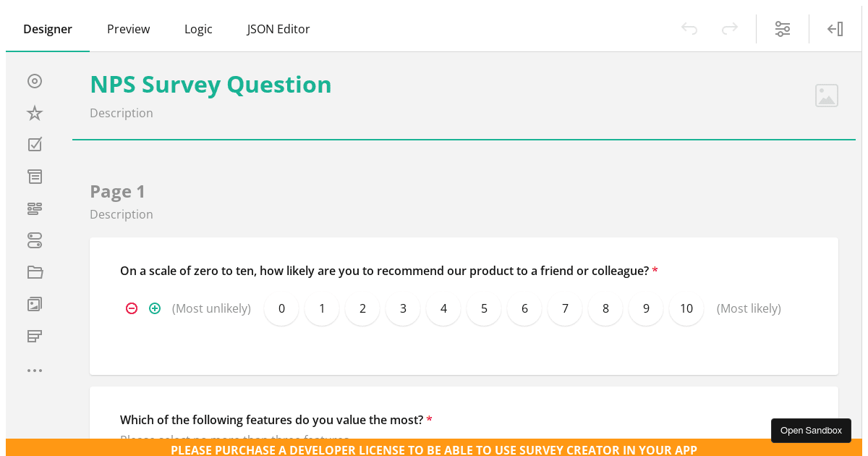Remove a rating item with minus button
This screenshot has height=456, width=868.
click(x=132, y=308)
